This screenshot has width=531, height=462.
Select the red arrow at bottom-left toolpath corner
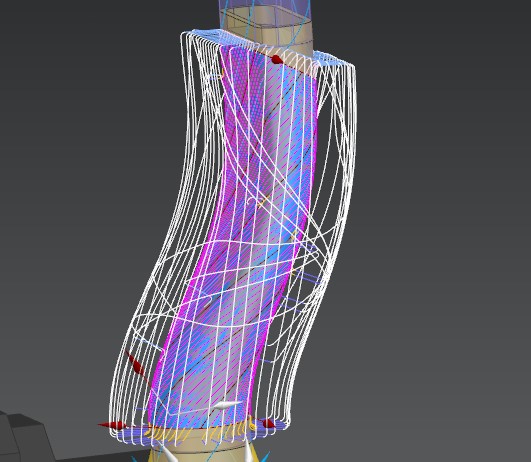point(113,425)
